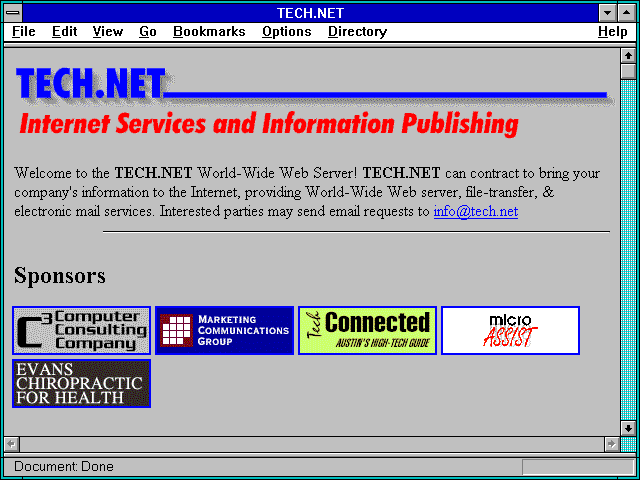Click the horizontal scrollbar left arrow

[12, 444]
